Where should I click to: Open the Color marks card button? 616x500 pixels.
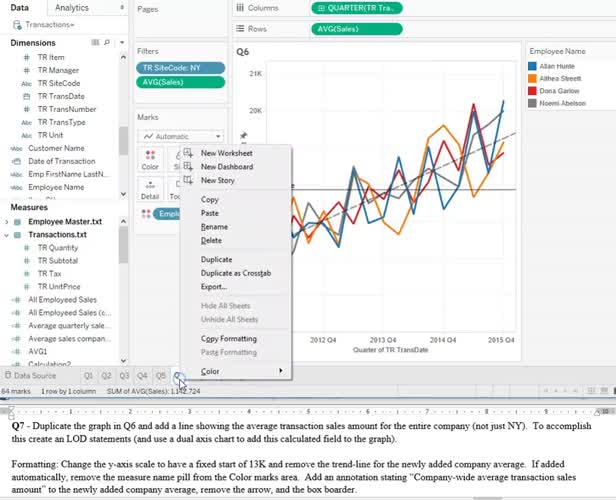click(150, 159)
